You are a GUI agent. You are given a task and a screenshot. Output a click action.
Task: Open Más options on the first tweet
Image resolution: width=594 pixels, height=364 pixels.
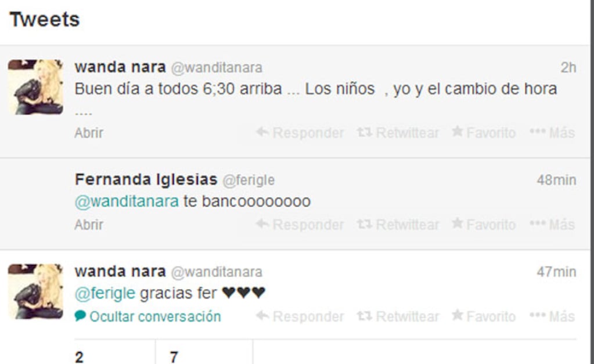[552, 133]
